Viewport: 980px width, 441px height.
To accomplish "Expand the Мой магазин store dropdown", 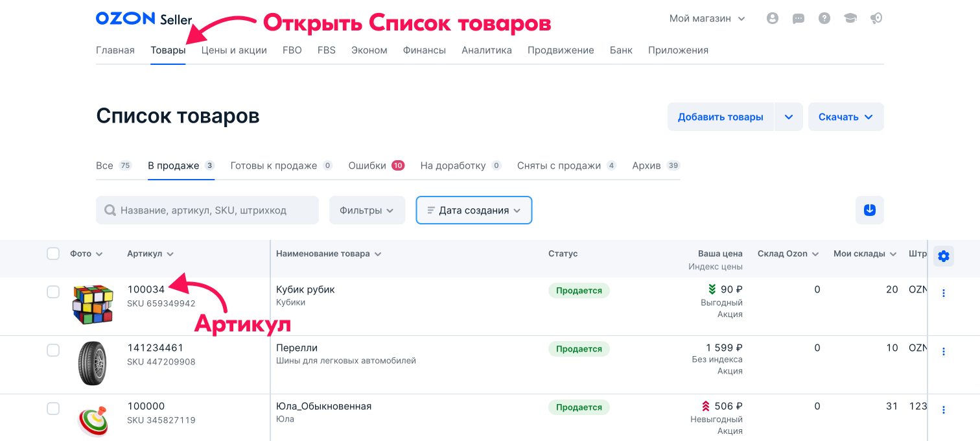I will coord(707,19).
